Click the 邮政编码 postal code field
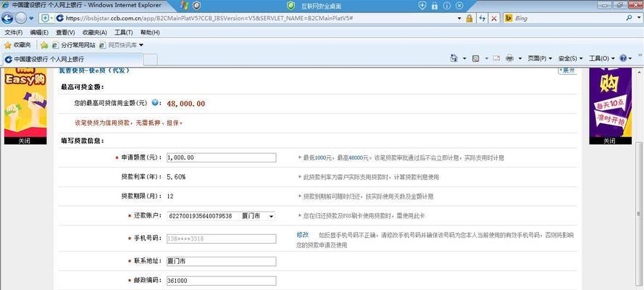644x290 pixels. (221, 281)
